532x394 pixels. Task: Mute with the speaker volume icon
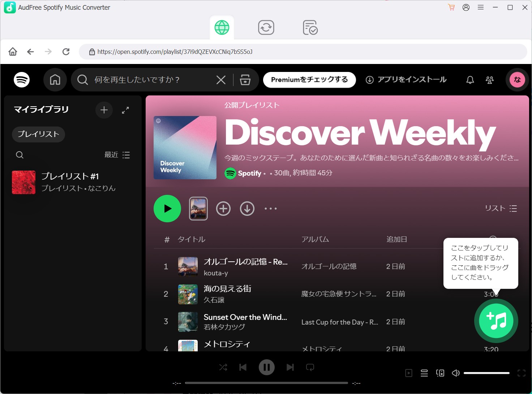(456, 373)
